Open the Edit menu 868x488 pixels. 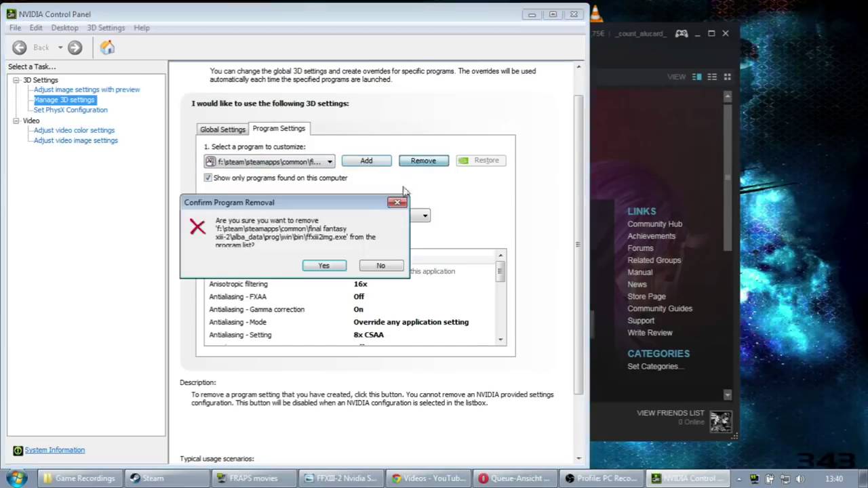[x=36, y=28]
